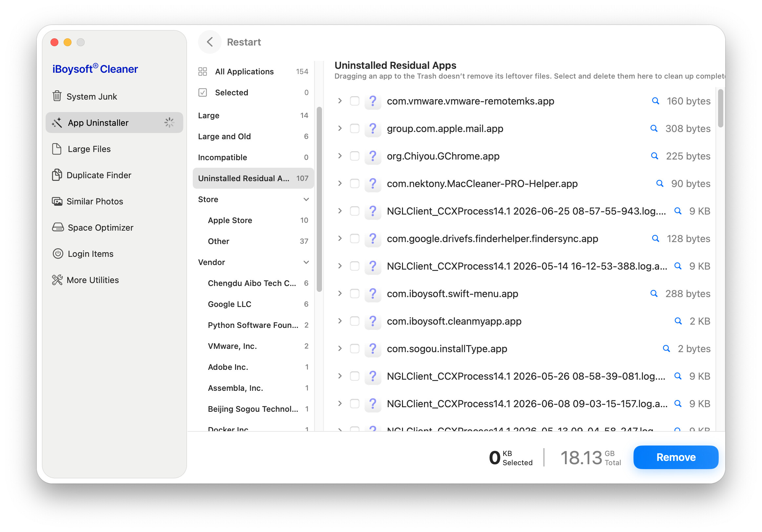Click the Login Items power icon
The height and width of the screenshot is (532, 762).
58,254
